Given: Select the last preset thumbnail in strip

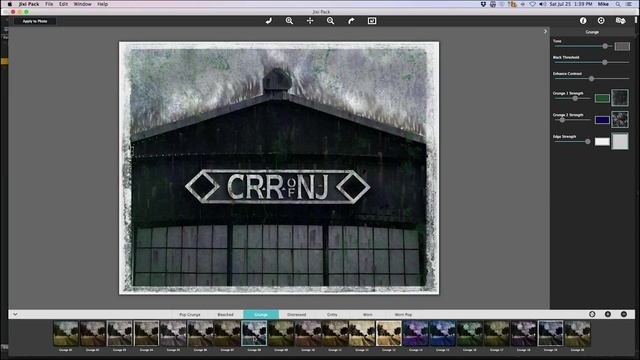Looking at the screenshot, I should tap(578, 333).
